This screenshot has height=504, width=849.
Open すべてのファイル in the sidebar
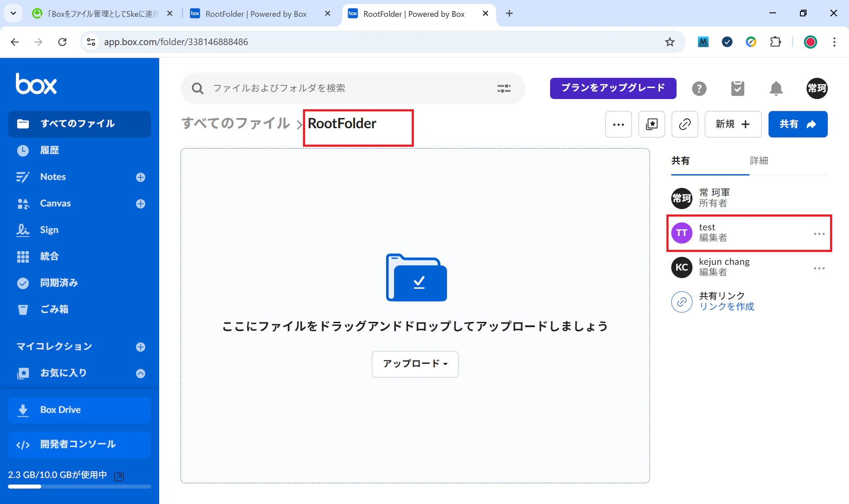pos(80,124)
